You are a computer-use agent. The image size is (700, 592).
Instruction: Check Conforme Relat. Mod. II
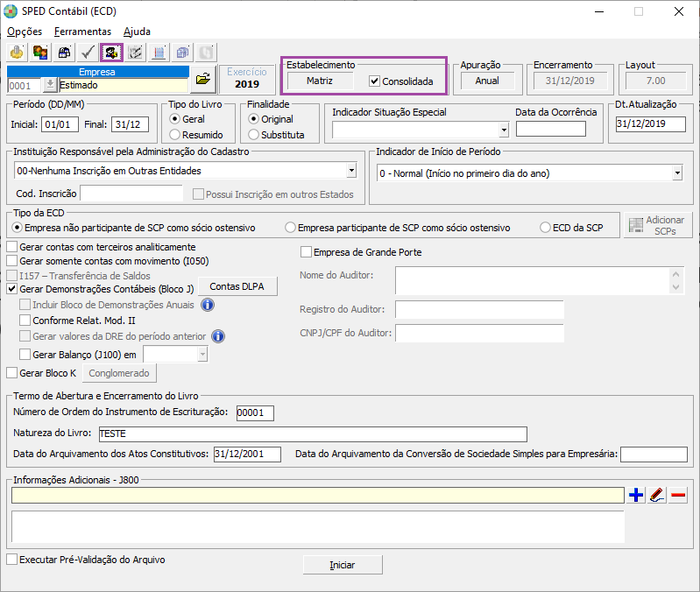click(x=25, y=320)
